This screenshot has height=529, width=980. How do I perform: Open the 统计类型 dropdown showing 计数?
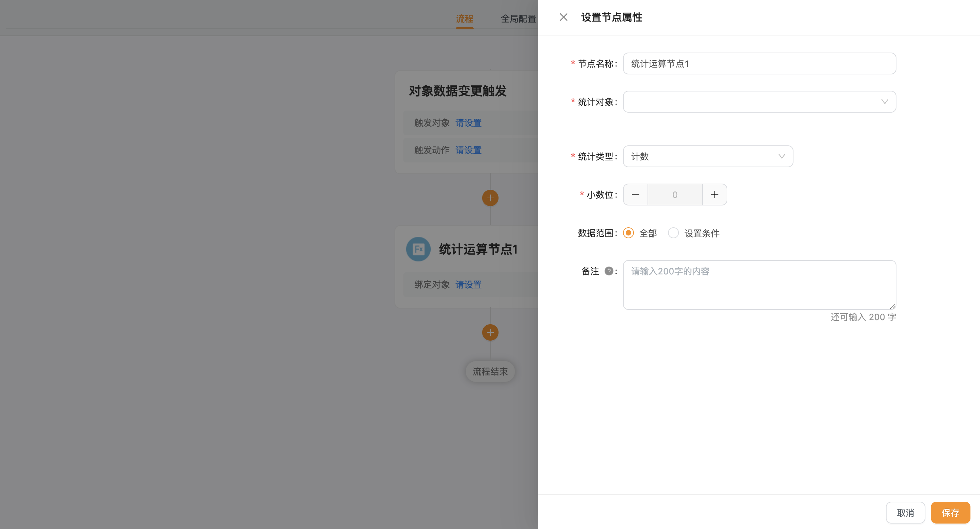(x=708, y=156)
